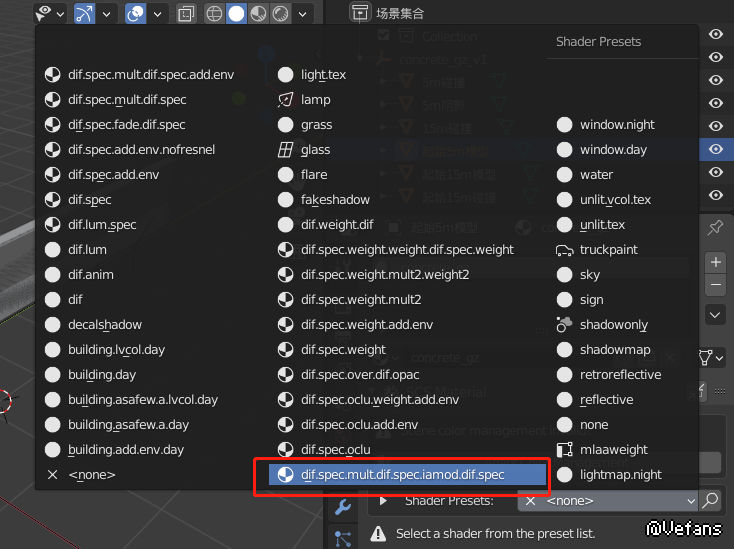Screen dimensions: 734x549
Task: Toggle visibility of third outliner row
Action: pyautogui.click(x=716, y=80)
